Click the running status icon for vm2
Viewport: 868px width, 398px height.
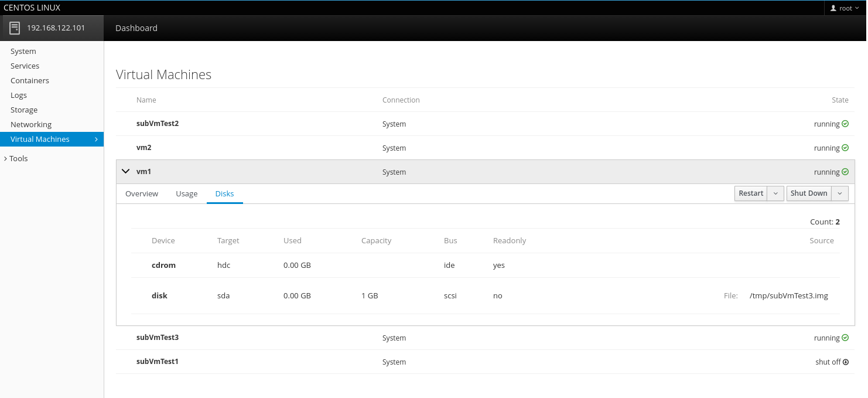pyautogui.click(x=845, y=148)
